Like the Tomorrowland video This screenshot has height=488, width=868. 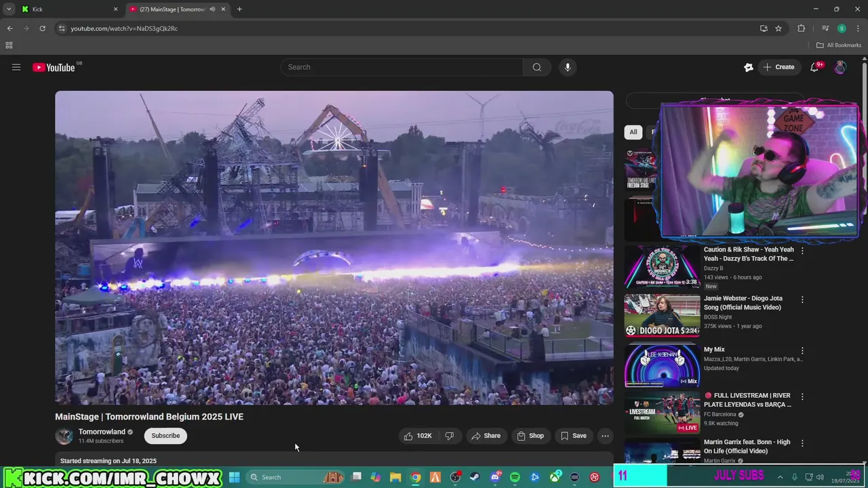[x=418, y=436]
